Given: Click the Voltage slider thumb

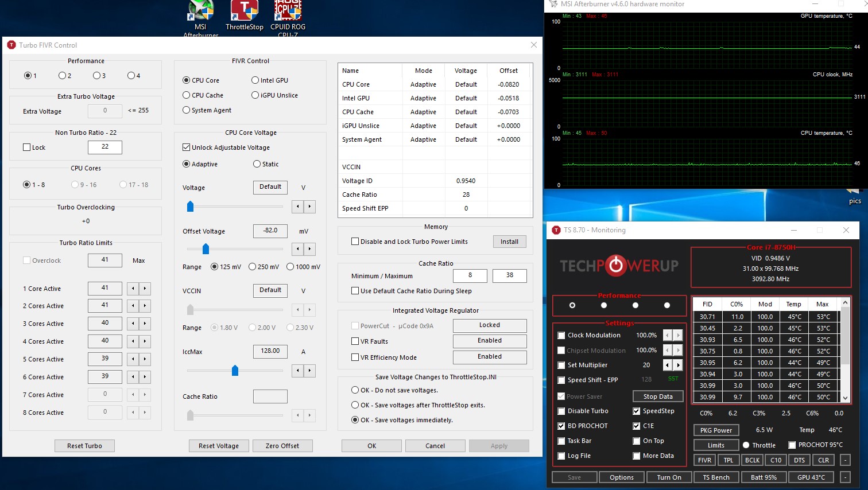Looking at the screenshot, I should pos(190,207).
